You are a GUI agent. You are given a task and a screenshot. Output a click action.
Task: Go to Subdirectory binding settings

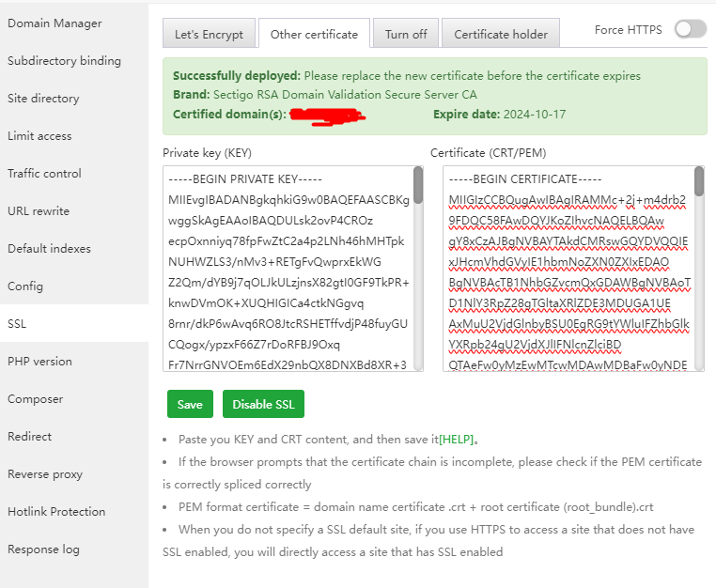click(x=64, y=61)
